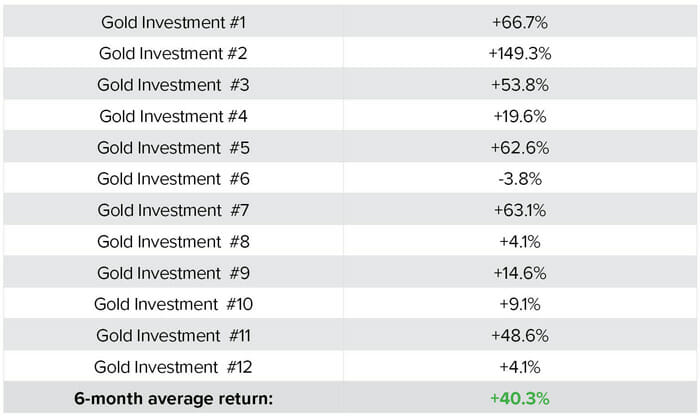Screen dimensions: 700x419
Task: Select the +66.7% return value
Action: (519, 21)
